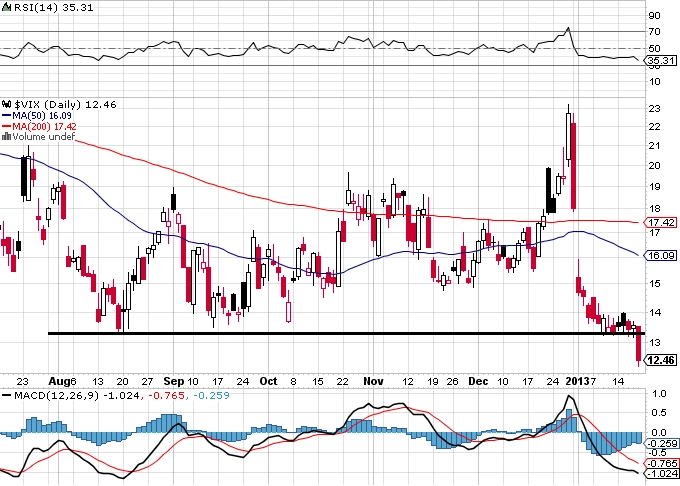Select the RSI(14) 35.31 label
Viewport: 680px width, 486px height.
[x=42, y=8]
